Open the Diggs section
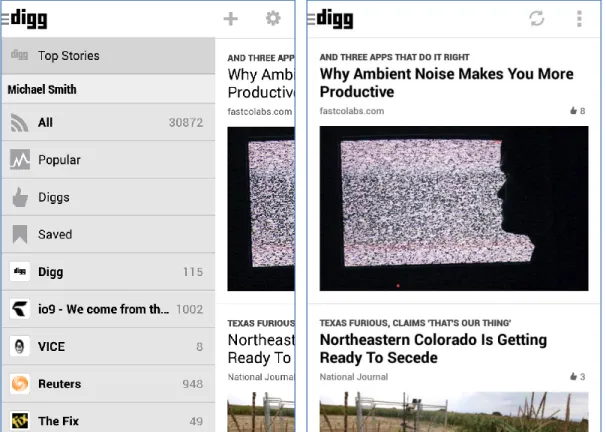Viewport: 606px width, 432px height. tap(108, 197)
